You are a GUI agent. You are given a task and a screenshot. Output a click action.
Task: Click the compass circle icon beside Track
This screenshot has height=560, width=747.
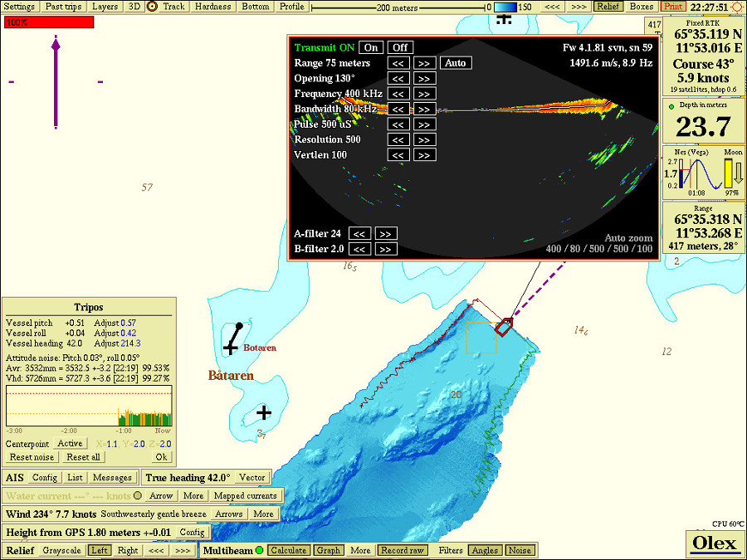[152, 7]
